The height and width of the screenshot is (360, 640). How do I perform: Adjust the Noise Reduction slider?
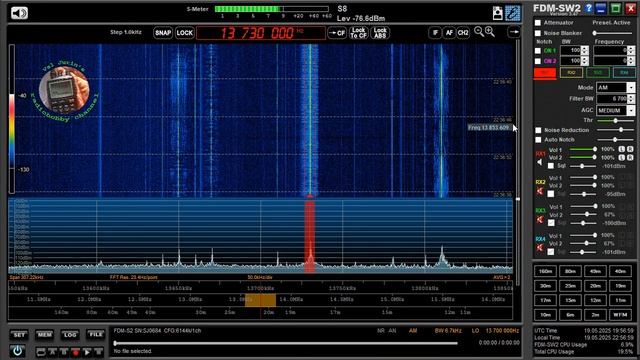[616, 130]
